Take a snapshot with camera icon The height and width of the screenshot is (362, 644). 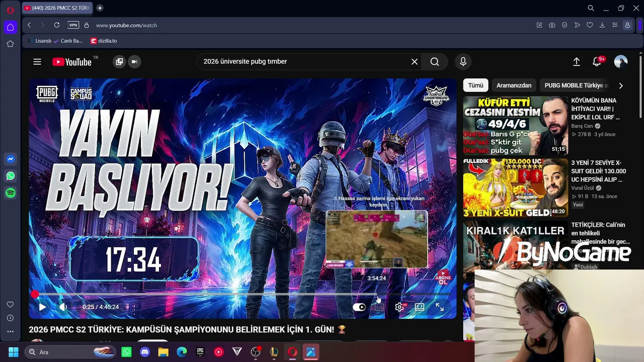pos(552,25)
